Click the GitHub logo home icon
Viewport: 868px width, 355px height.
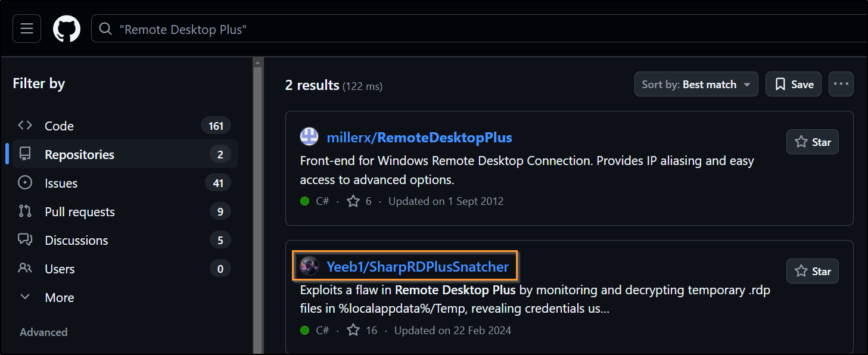tap(67, 29)
